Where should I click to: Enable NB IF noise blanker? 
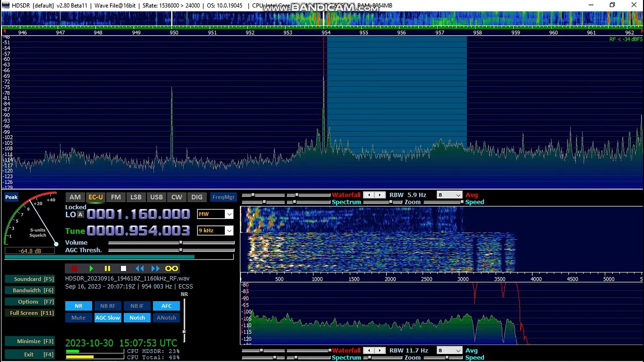pos(137,306)
